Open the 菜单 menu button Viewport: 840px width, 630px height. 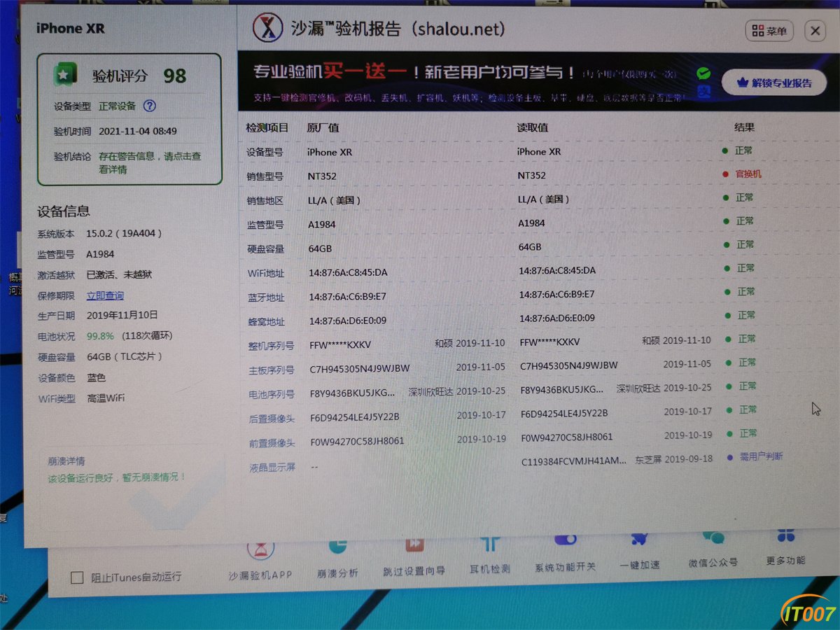[x=769, y=31]
